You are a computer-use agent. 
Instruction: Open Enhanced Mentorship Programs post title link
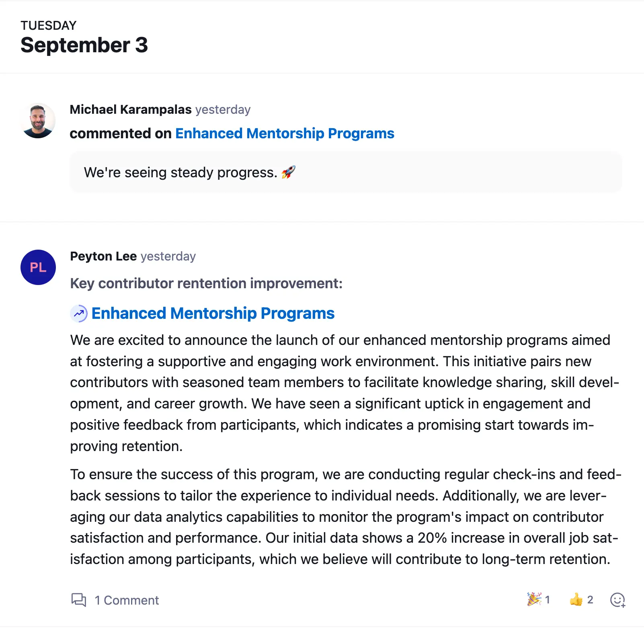tap(213, 314)
